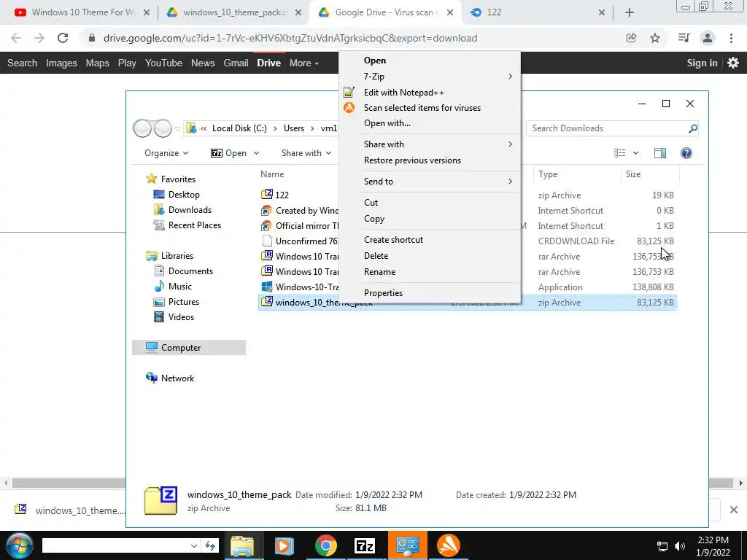Select Cut in the context menu
The height and width of the screenshot is (560, 747).
[x=371, y=203]
